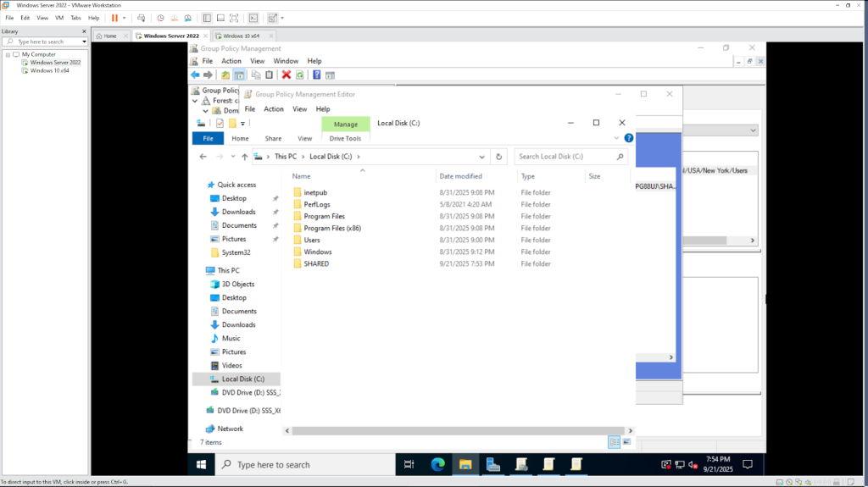Click the Search Local Disk (C:) field
Viewport: 868px width, 487px height.
pos(568,157)
